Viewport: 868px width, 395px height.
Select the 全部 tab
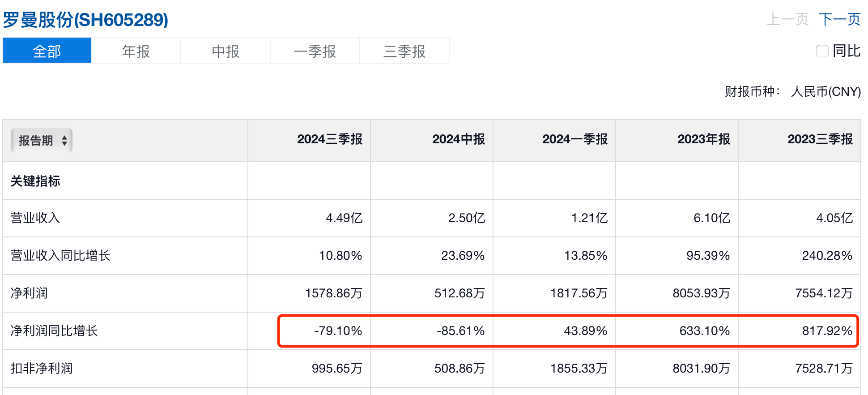tap(47, 51)
